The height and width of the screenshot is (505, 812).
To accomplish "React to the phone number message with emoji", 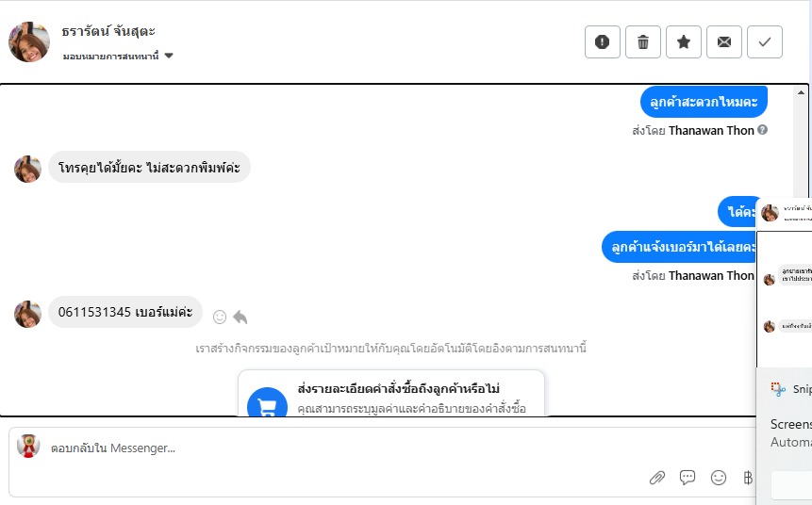I will (220, 317).
